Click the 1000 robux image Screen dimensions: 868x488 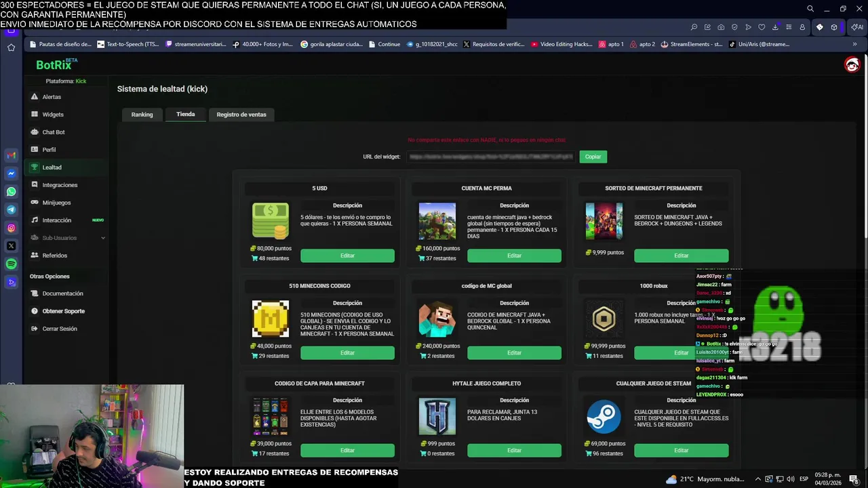pyautogui.click(x=604, y=319)
